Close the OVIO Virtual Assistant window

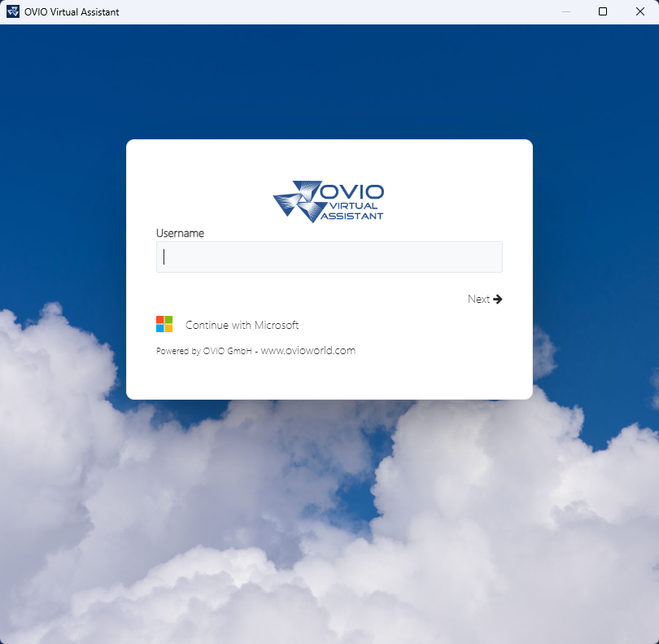click(639, 11)
